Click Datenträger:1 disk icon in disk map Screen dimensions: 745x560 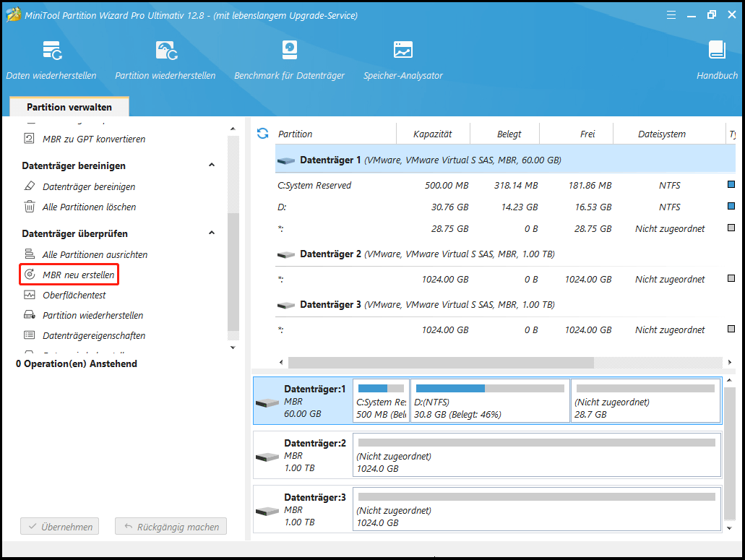(x=267, y=402)
